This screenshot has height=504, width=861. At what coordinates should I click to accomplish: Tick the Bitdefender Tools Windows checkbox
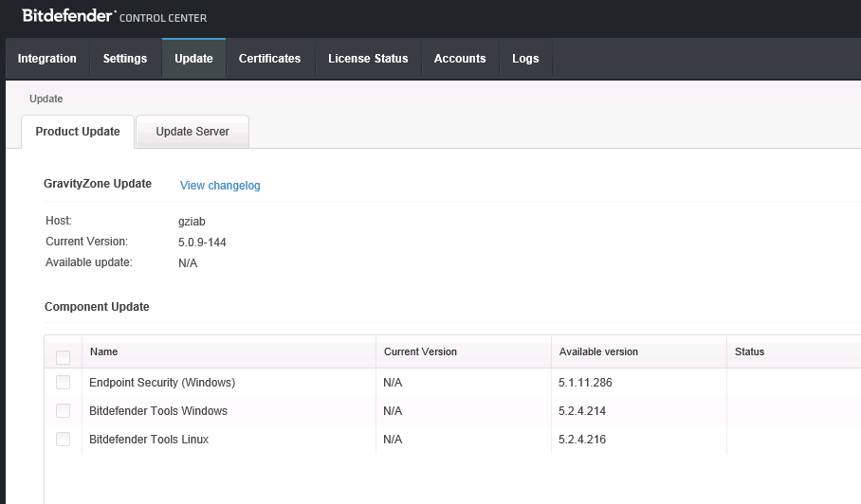64,411
